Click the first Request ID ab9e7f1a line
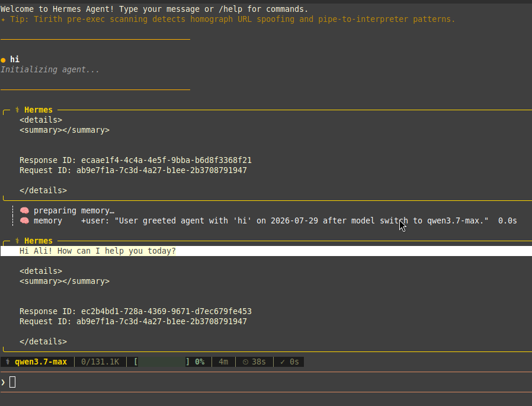The image size is (532, 406). click(133, 171)
